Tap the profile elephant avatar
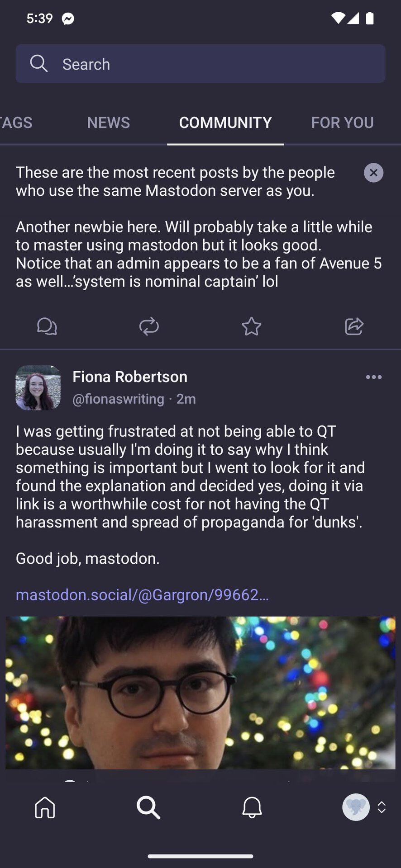The width and height of the screenshot is (401, 868). pyautogui.click(x=356, y=807)
